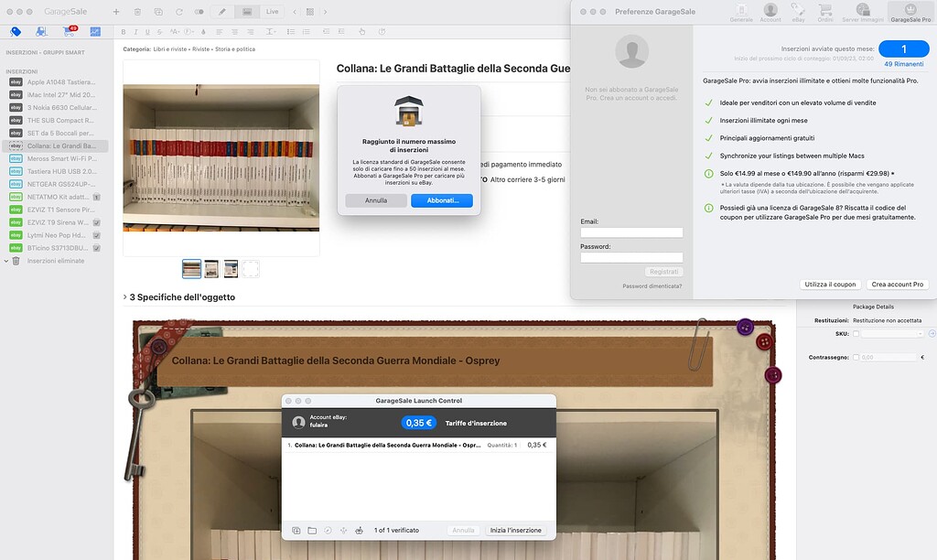Select the Apple A1048 Tastiera listing
Viewport: 937px width, 560px height.
pos(55,81)
